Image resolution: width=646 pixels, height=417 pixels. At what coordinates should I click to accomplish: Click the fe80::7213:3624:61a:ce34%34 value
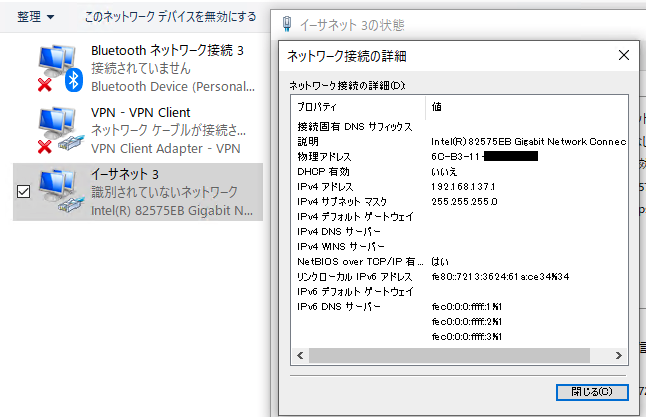click(500, 276)
